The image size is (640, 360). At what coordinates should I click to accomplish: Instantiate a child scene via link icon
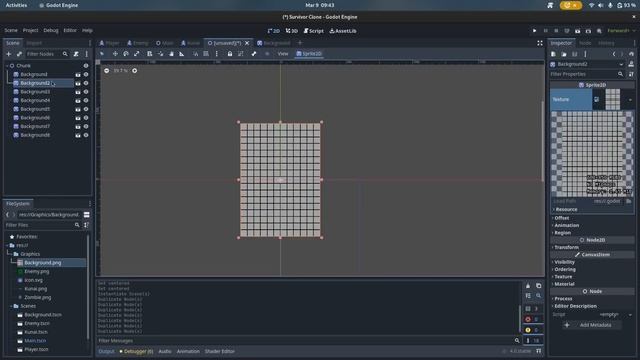(x=19, y=54)
